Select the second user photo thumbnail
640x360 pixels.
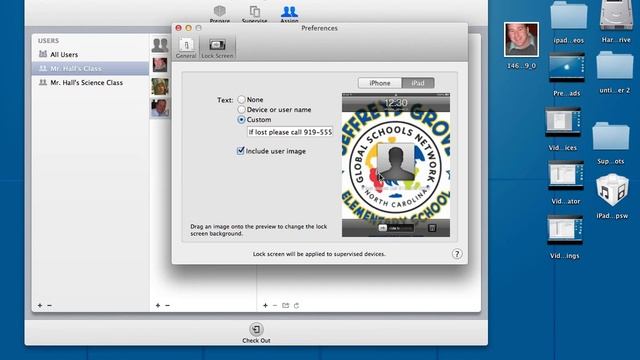coord(160,87)
